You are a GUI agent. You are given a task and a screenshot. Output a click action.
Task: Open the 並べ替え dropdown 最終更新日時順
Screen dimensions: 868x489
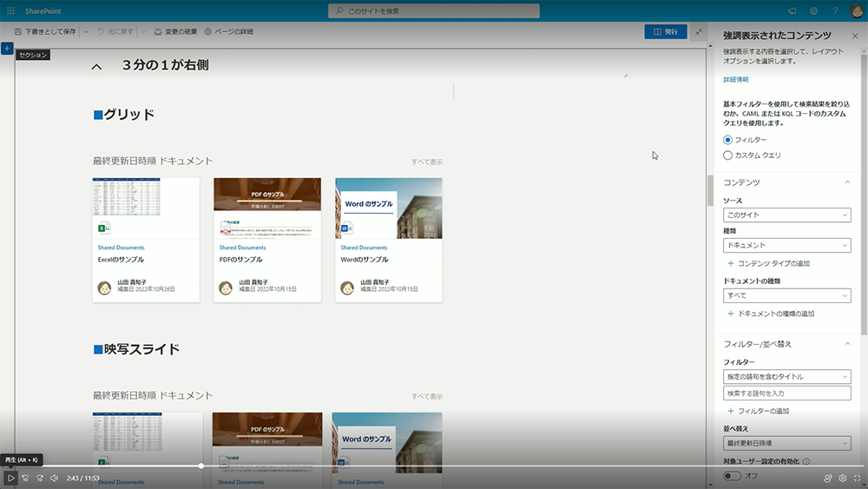(x=786, y=443)
